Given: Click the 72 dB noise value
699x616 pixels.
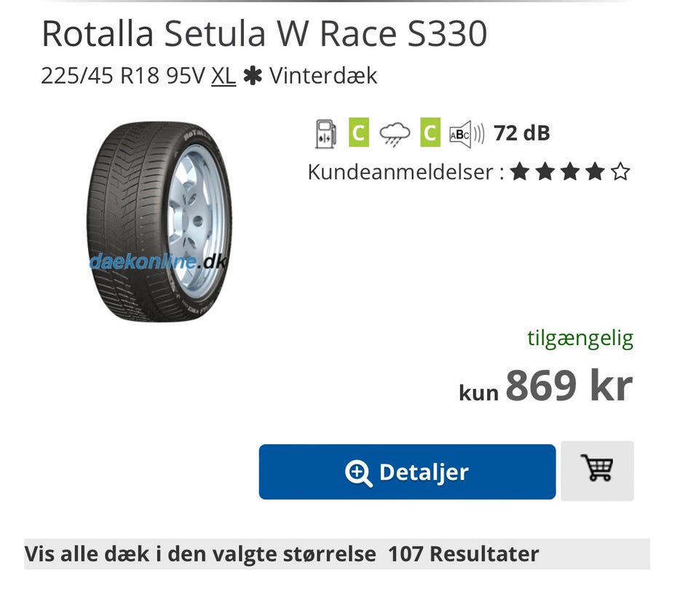Looking at the screenshot, I should (x=521, y=133).
